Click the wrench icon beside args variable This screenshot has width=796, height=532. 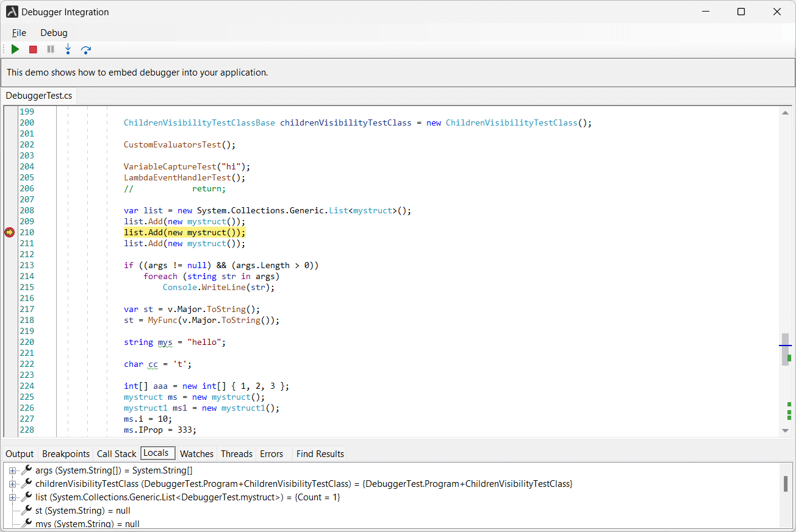pos(26,470)
